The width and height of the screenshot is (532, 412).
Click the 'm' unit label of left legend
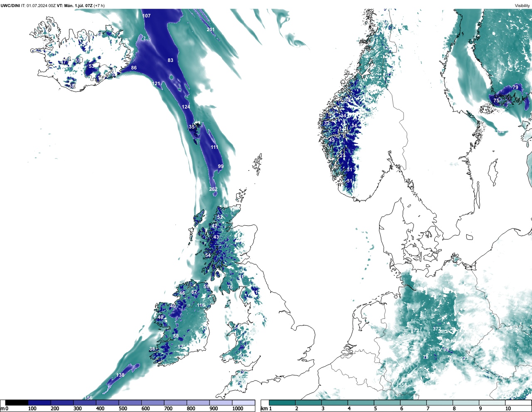(2, 409)
